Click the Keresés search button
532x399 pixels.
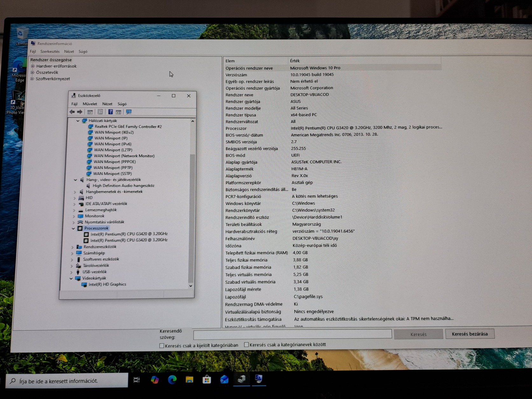418,334
